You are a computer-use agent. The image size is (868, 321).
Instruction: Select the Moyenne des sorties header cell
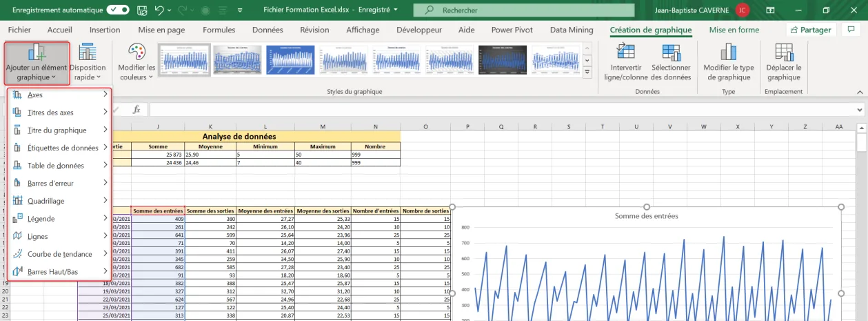coord(323,211)
